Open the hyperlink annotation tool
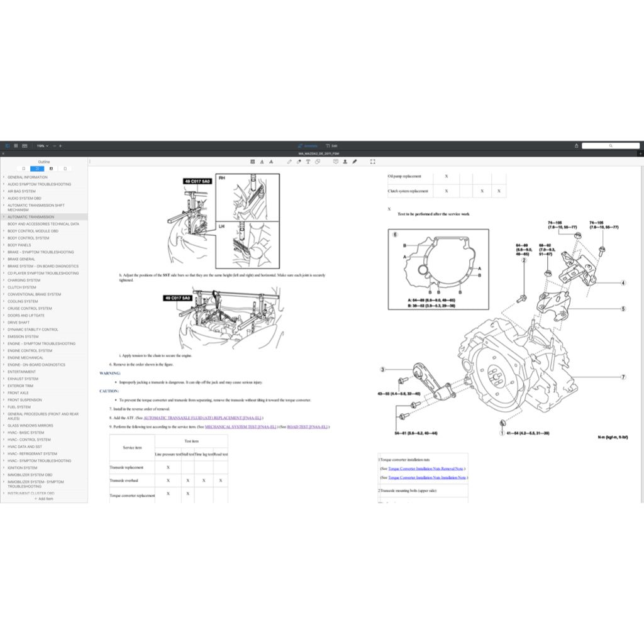 point(318,162)
